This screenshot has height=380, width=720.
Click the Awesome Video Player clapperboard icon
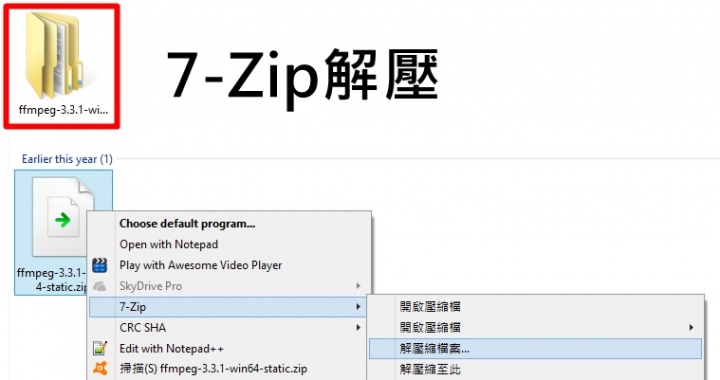(x=100, y=265)
